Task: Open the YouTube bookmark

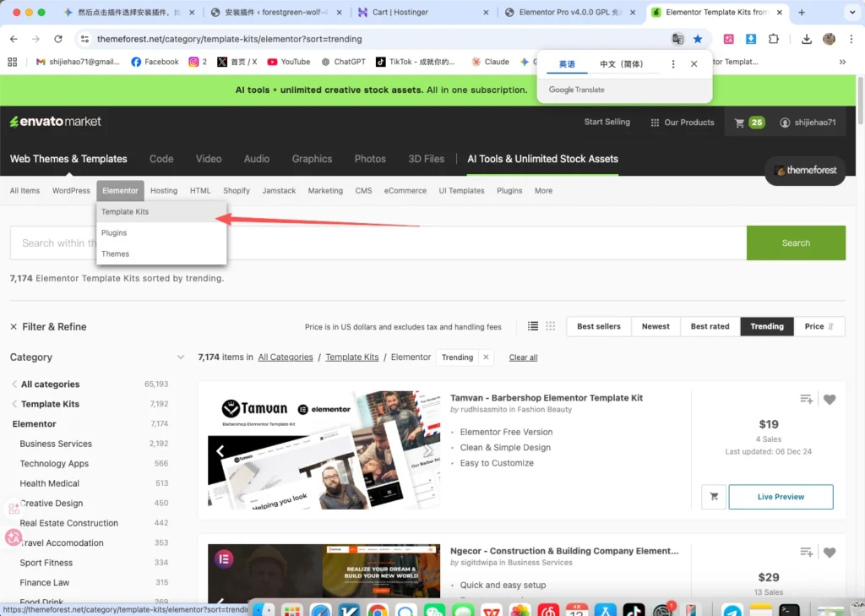Action: [289, 62]
